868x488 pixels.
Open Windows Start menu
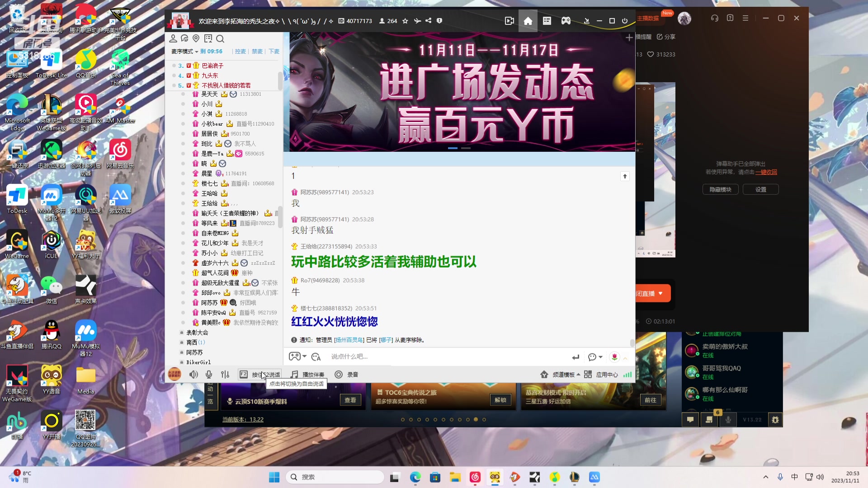click(274, 477)
